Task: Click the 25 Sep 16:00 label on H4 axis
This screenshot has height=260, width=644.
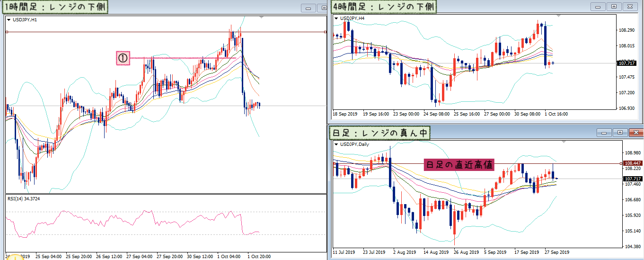Action: [467, 114]
